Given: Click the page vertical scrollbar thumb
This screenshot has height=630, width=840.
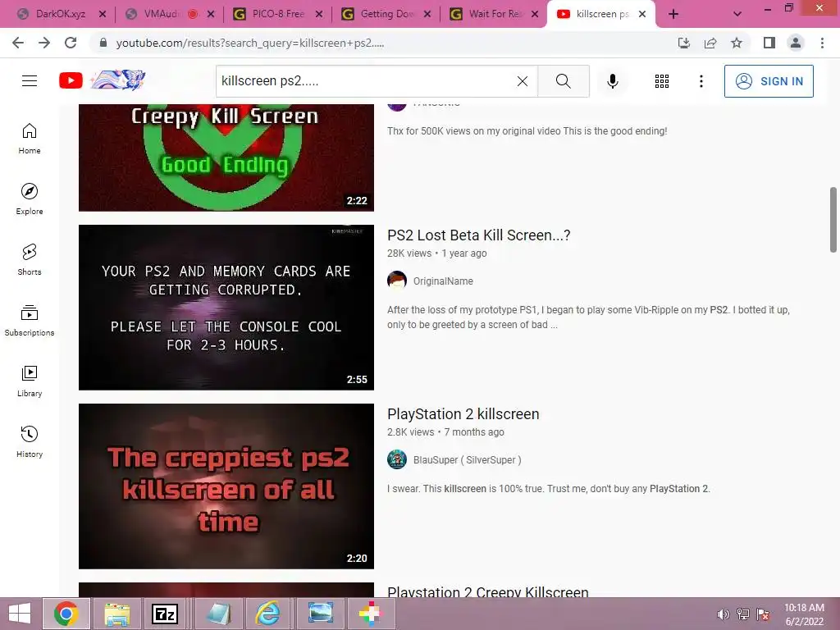Looking at the screenshot, I should click(x=833, y=220).
